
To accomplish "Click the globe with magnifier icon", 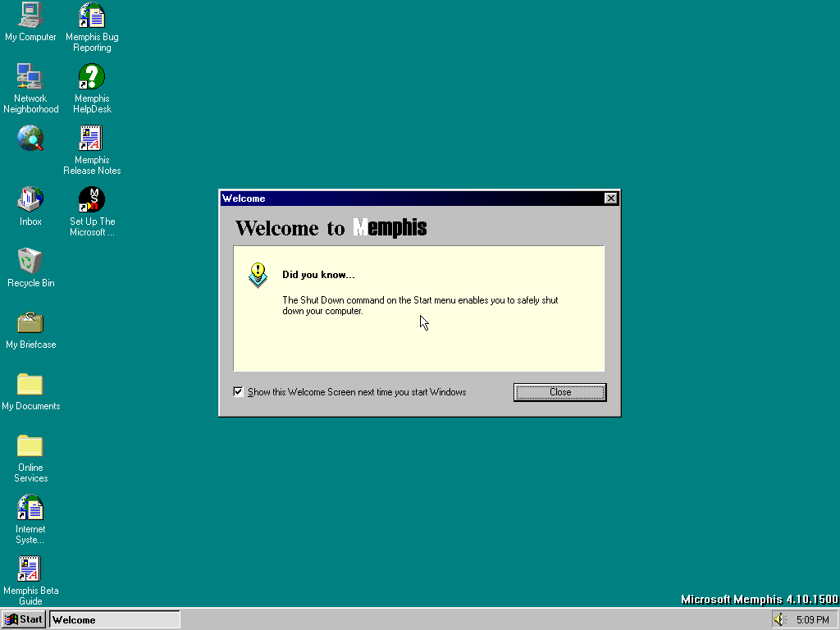I will click(30, 139).
